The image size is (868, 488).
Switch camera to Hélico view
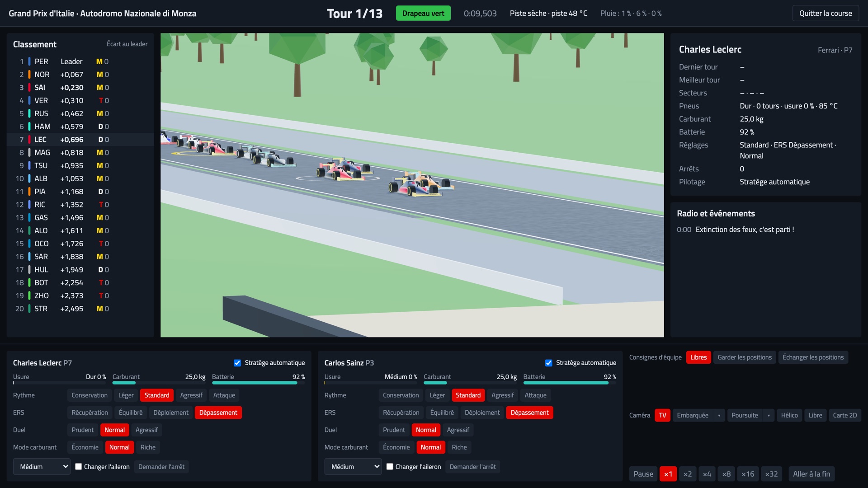click(x=789, y=415)
